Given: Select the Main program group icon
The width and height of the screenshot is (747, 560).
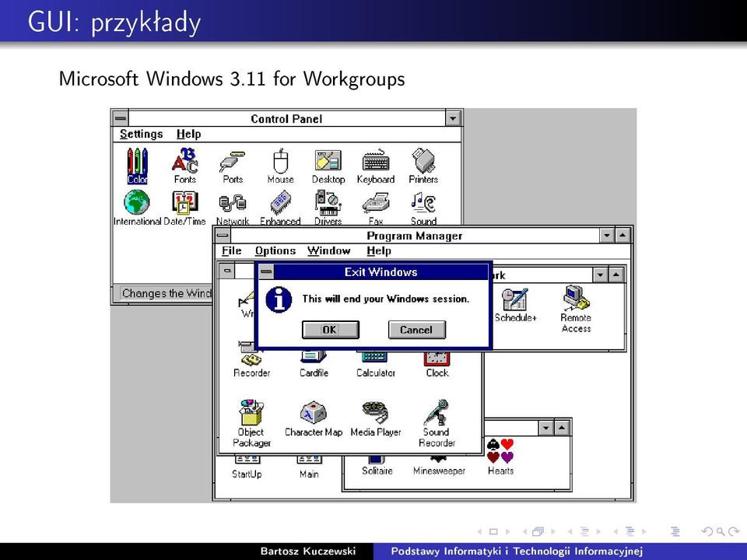Looking at the screenshot, I should (x=309, y=467).
